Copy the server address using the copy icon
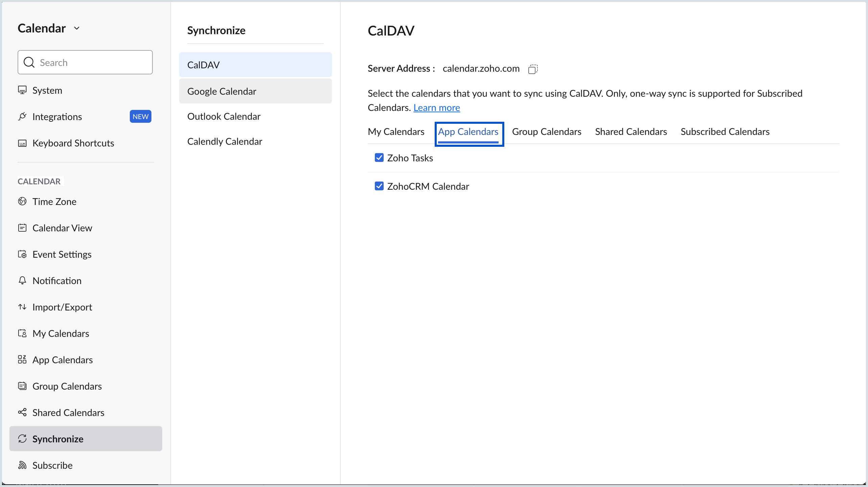868x487 pixels. coord(533,69)
